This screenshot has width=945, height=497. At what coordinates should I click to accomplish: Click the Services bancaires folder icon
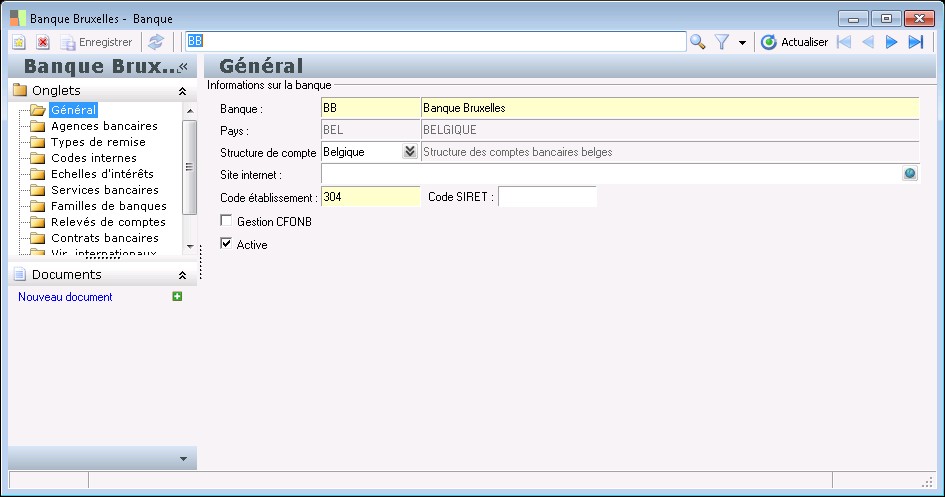pos(37,190)
